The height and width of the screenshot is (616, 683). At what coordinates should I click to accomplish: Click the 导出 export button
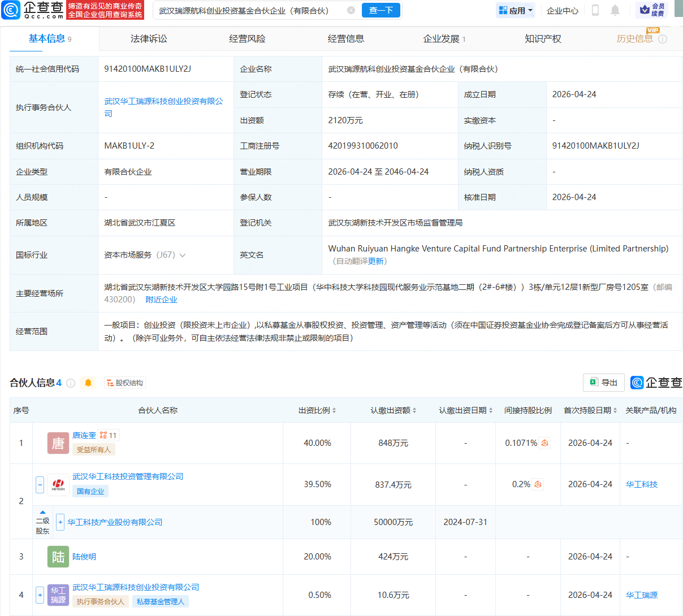(604, 383)
